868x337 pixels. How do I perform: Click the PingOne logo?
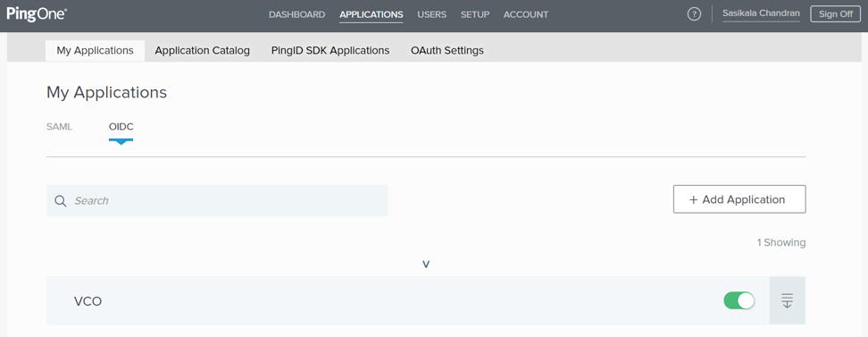[x=37, y=14]
